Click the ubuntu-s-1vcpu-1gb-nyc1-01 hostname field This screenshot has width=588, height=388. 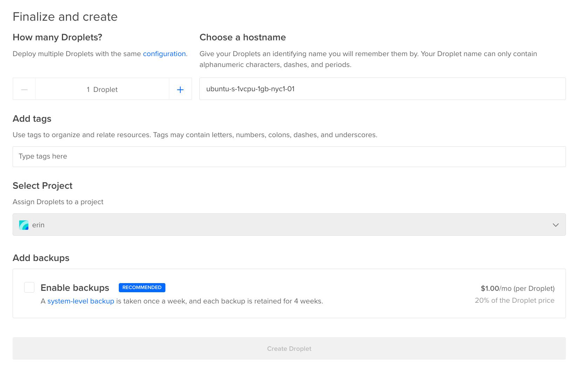[382, 89]
